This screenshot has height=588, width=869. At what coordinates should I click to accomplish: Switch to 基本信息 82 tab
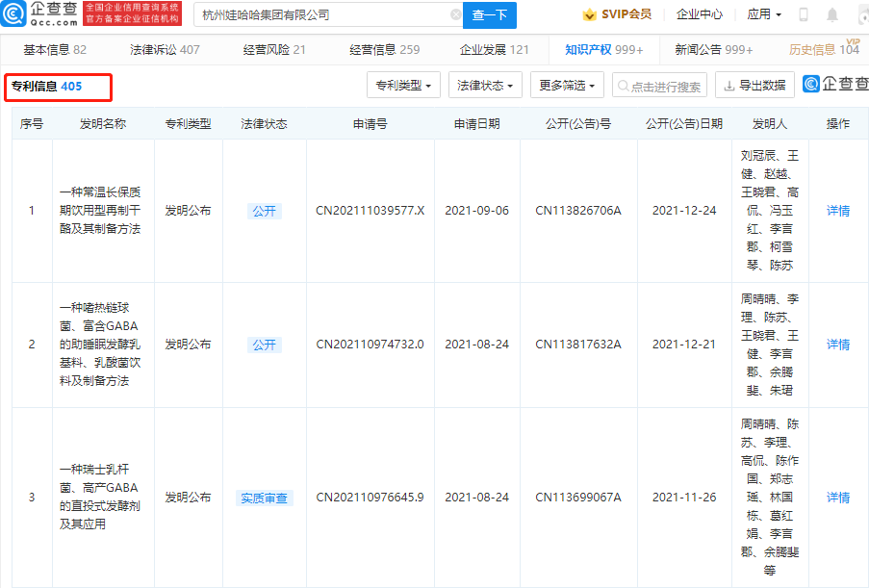pyautogui.click(x=55, y=50)
